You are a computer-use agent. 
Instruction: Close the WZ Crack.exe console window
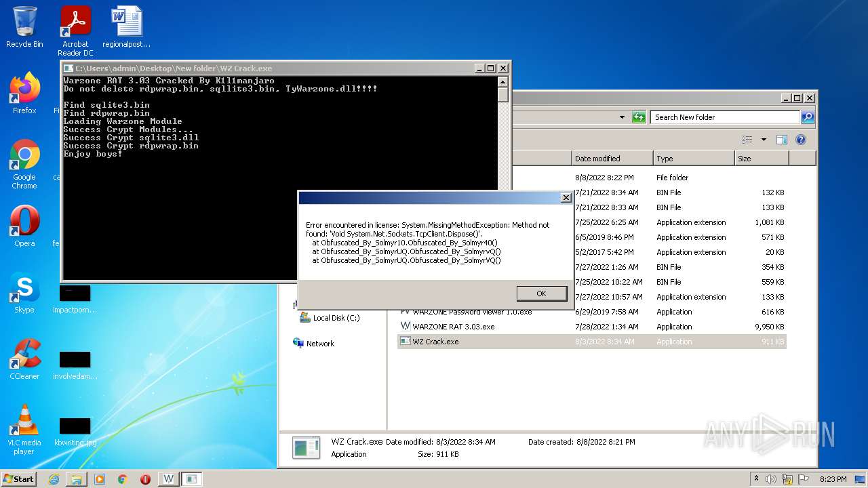pyautogui.click(x=502, y=68)
